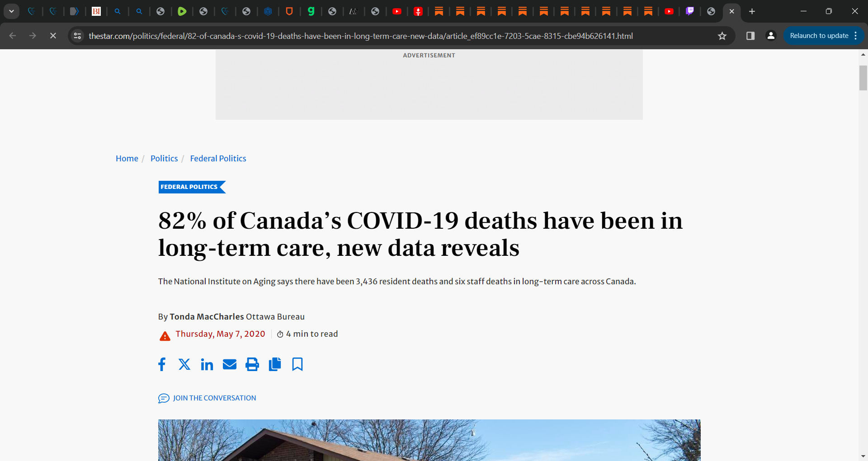Switch to the BI tab
Screen dimensions: 868x461
pos(96,11)
